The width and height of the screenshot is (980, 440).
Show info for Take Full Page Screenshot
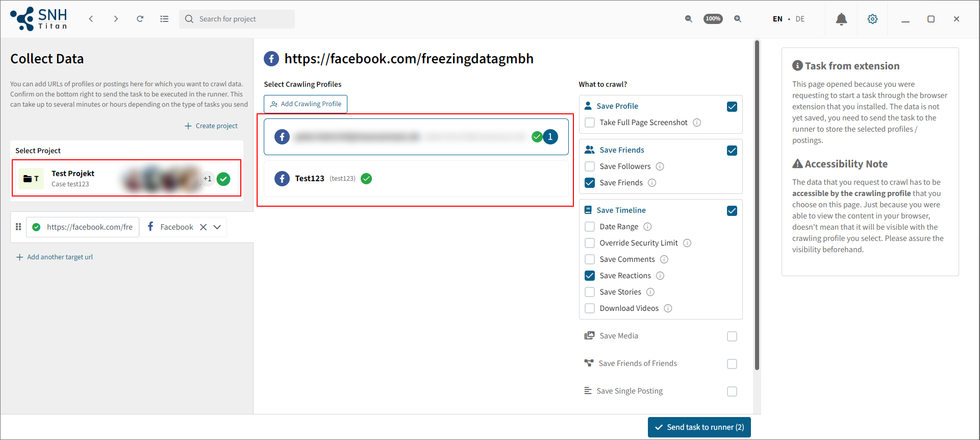[x=697, y=123]
